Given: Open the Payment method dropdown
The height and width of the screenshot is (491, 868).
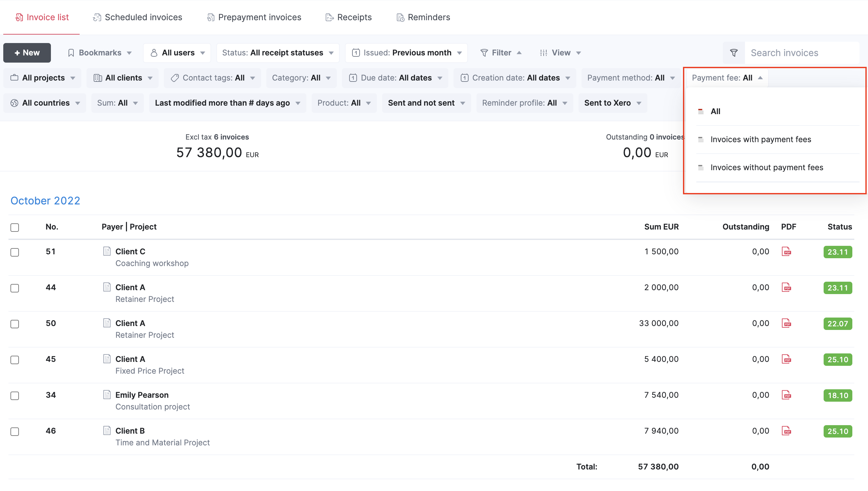Looking at the screenshot, I should (x=630, y=78).
